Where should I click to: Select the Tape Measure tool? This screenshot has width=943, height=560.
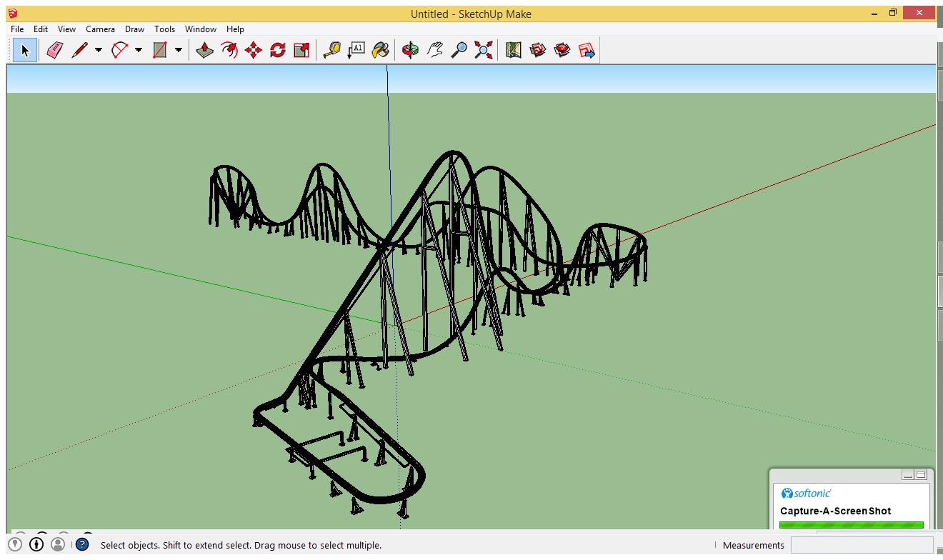click(x=331, y=50)
